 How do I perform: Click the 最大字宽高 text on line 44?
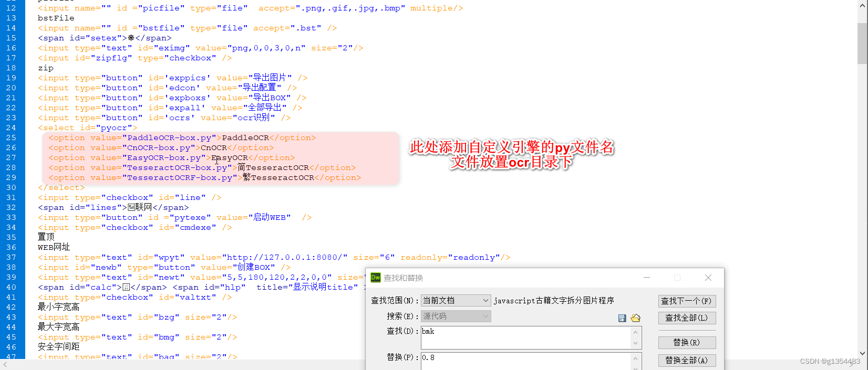(59, 327)
